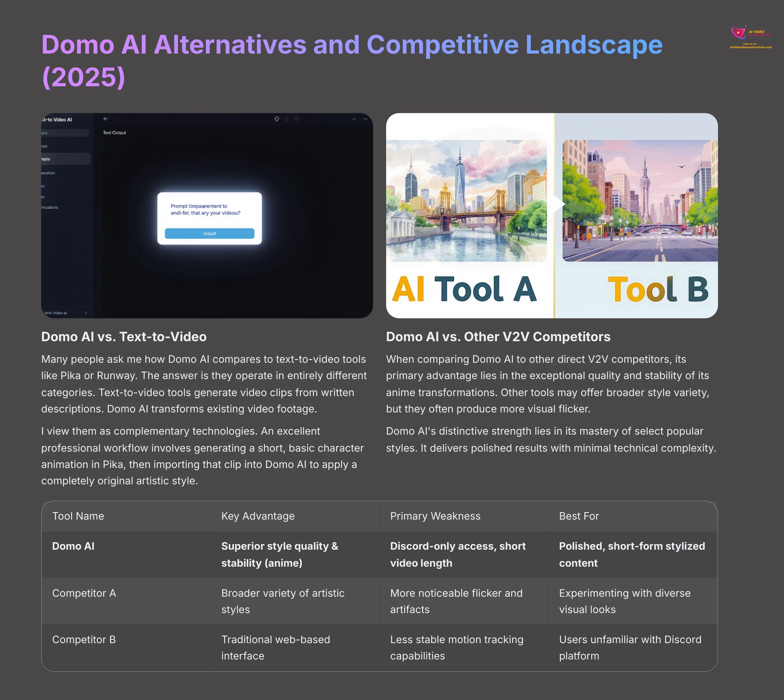The height and width of the screenshot is (700, 784).
Task: Click the dim info icon beside home icon
Action: [x=287, y=119]
